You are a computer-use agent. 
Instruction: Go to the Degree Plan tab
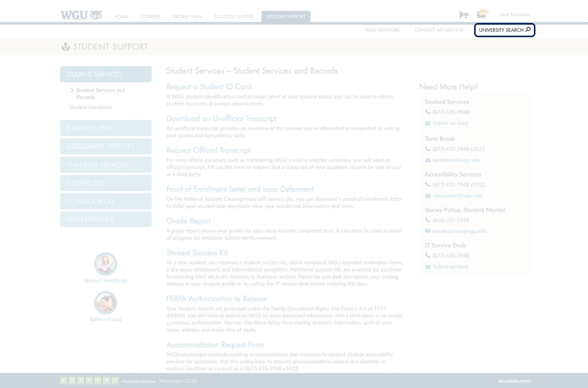pyautogui.click(x=187, y=17)
